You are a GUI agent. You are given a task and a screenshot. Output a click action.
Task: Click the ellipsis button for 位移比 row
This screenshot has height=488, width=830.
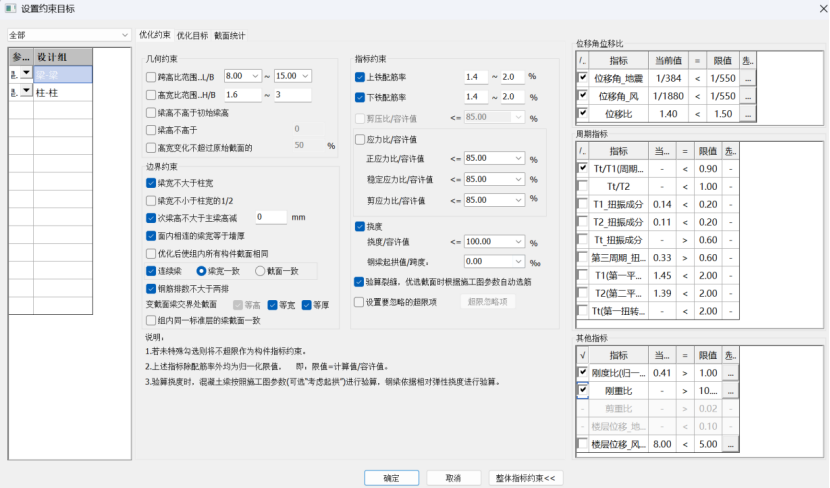pos(746,114)
